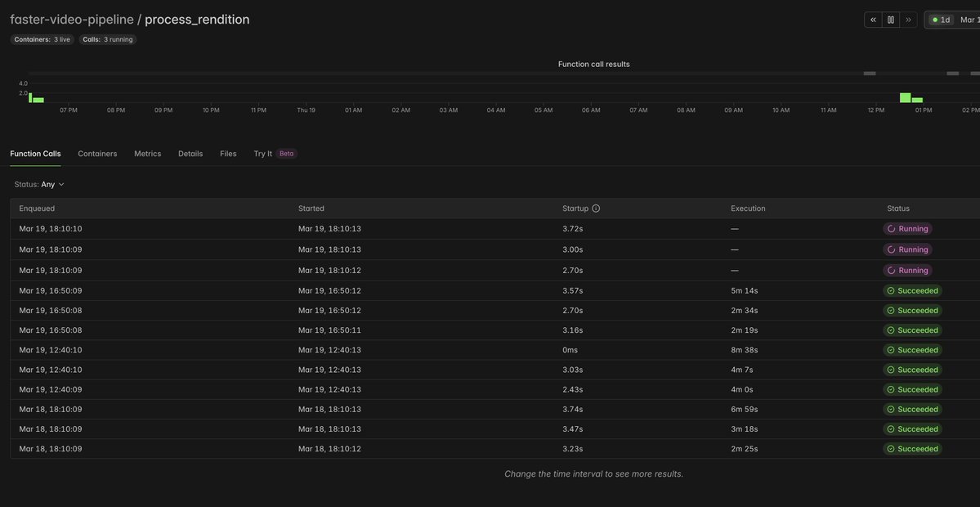Click the 07 PM axis label
The height and width of the screenshot is (507, 980).
[69, 110]
